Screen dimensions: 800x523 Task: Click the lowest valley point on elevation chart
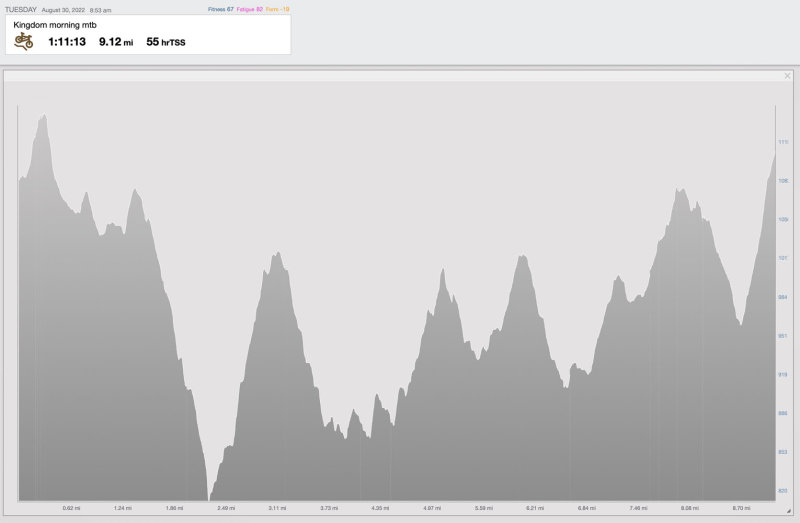(209, 498)
